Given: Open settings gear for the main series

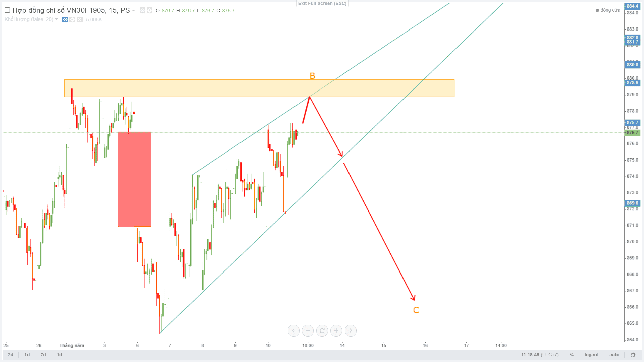Looking at the screenshot, I should tap(149, 11).
